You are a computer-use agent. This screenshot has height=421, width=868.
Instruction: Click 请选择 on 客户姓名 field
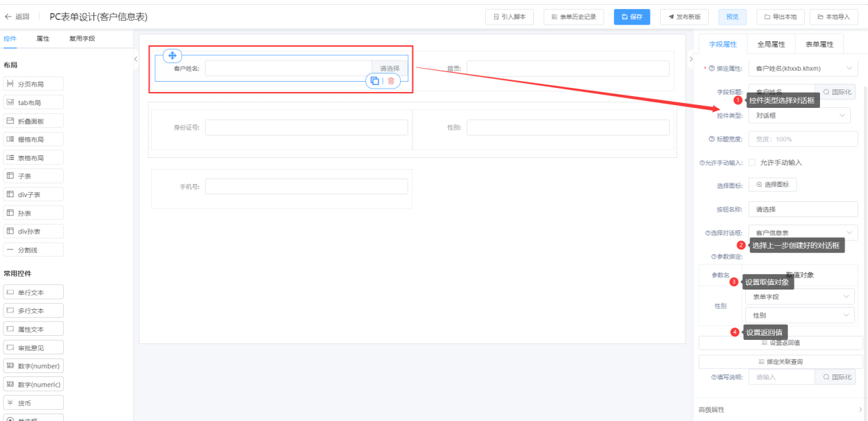click(390, 68)
